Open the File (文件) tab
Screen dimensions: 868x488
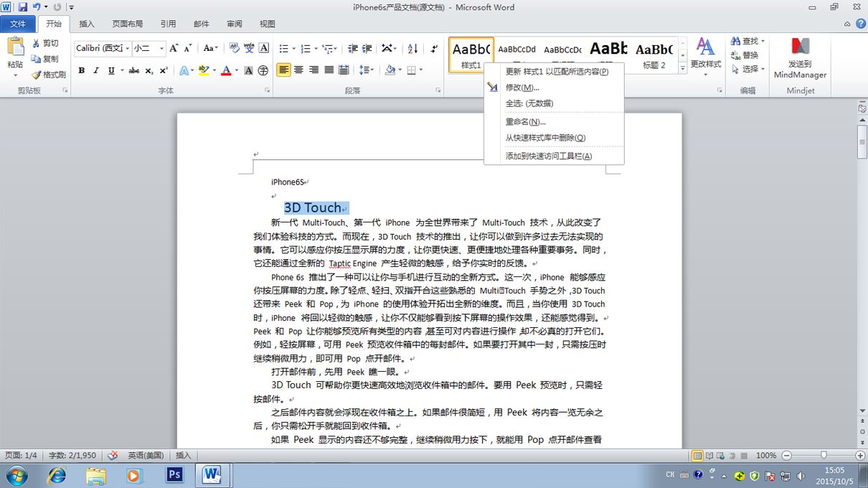(17, 24)
